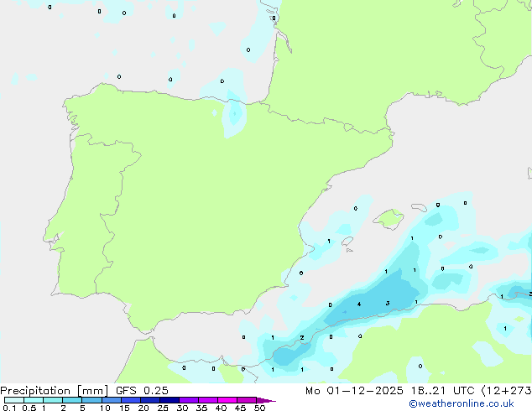Click the precipitation value '2' on the map
Viewport: 532px width, 411px height.
[x=302, y=338]
